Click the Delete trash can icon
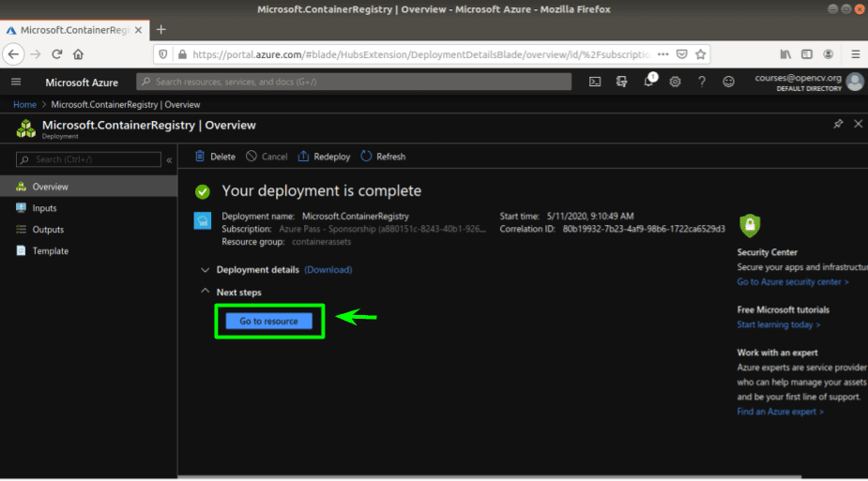 pyautogui.click(x=200, y=157)
